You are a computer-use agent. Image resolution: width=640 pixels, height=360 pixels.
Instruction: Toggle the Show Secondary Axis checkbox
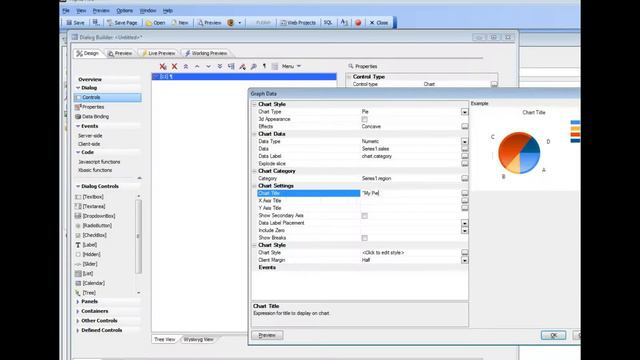(x=364, y=216)
